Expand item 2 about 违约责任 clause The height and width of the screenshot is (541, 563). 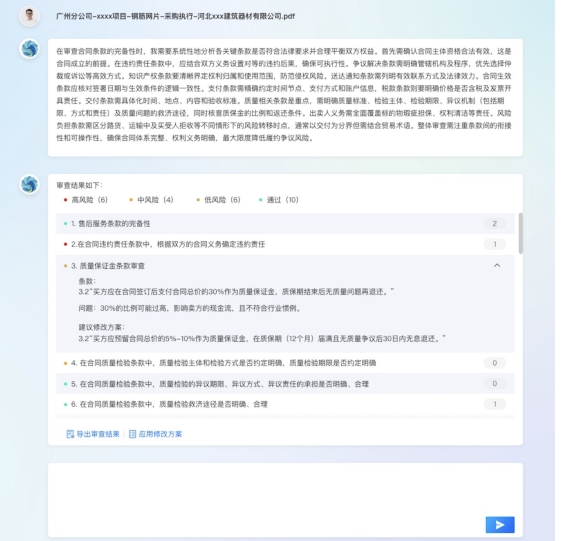tap(285, 244)
